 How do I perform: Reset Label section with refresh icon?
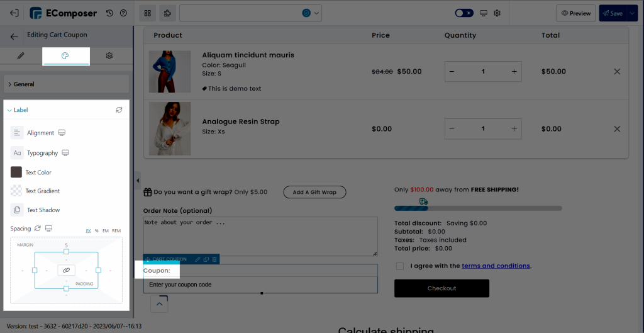[119, 110]
